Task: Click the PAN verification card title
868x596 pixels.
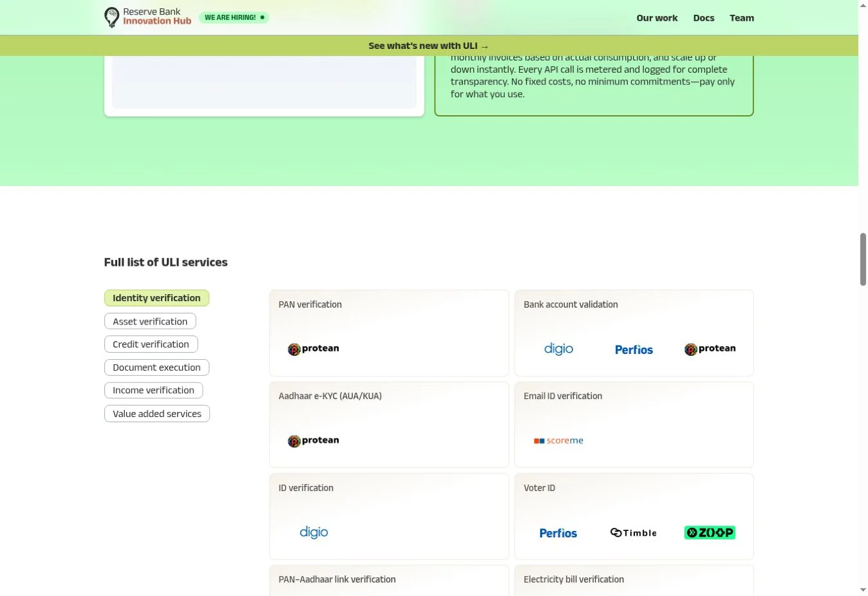Action: point(310,304)
